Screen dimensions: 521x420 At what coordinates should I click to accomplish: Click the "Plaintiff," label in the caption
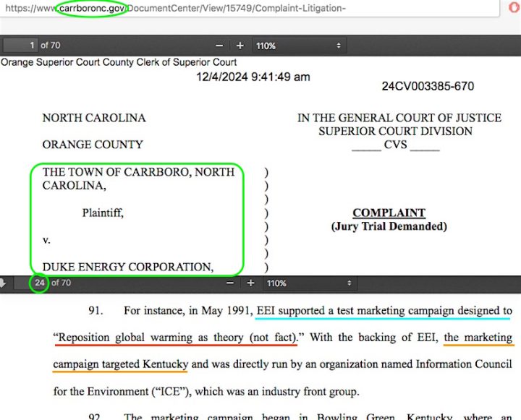(102, 213)
